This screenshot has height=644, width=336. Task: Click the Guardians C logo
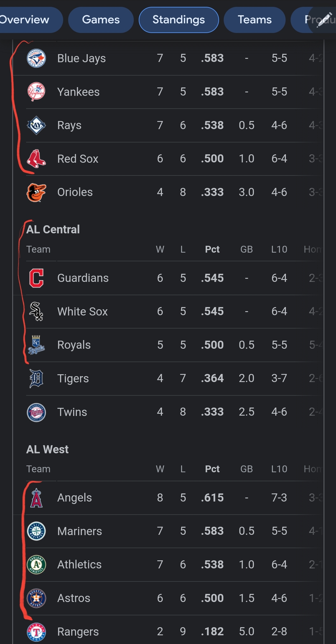tap(36, 278)
